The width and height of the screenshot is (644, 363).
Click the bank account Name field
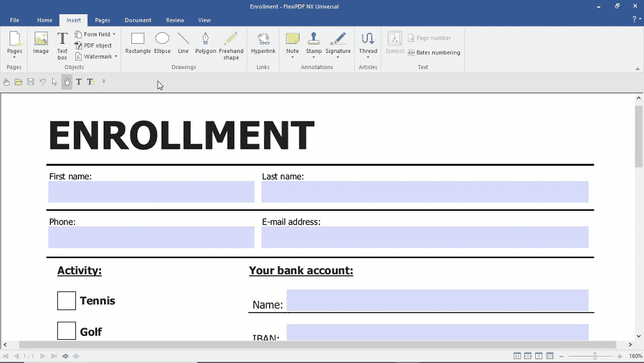coord(437,300)
